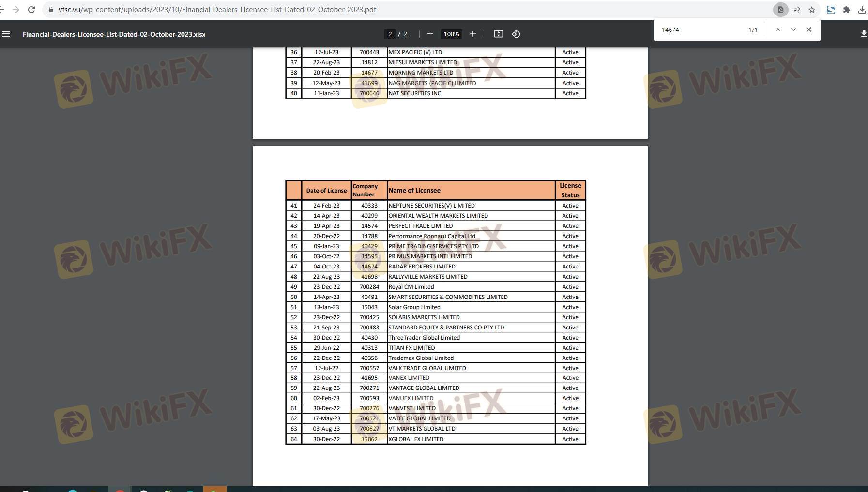This screenshot has height=492, width=868.
Task: Open the PDF sidebar menu
Action: [6, 34]
